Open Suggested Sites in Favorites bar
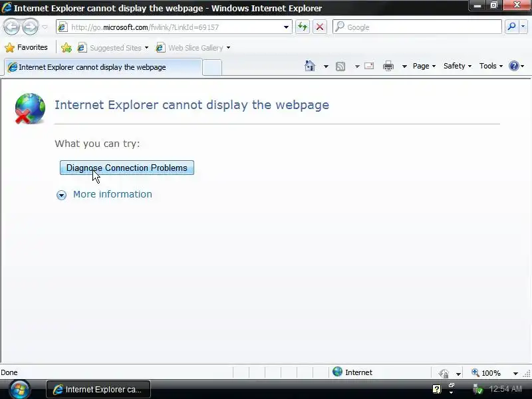Viewport: 532px width, 399px height. tap(113, 48)
